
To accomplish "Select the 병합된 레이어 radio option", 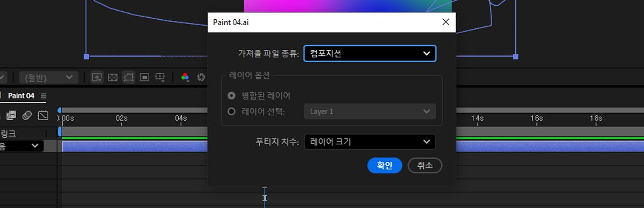I will [232, 95].
